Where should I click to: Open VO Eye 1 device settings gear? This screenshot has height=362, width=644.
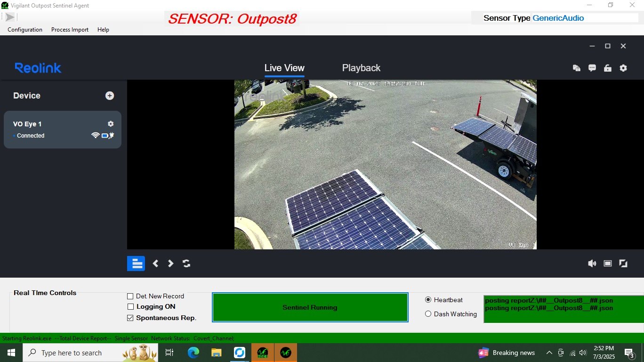[111, 124]
